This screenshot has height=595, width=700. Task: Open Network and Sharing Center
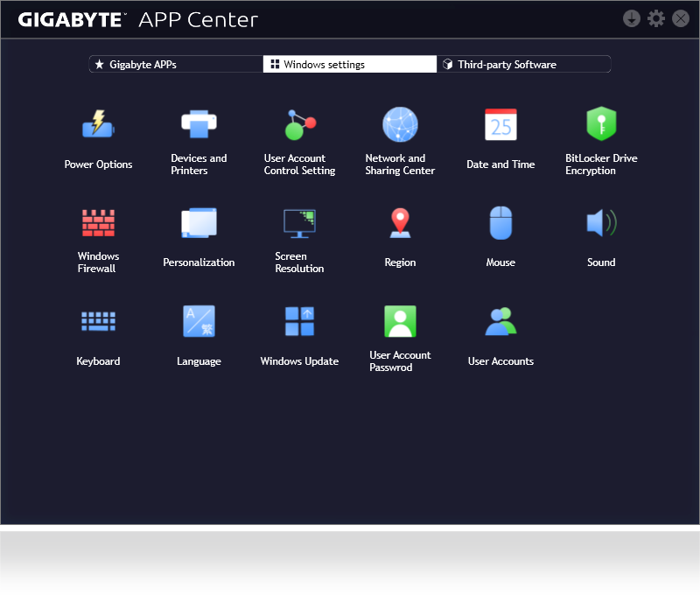[x=400, y=125]
